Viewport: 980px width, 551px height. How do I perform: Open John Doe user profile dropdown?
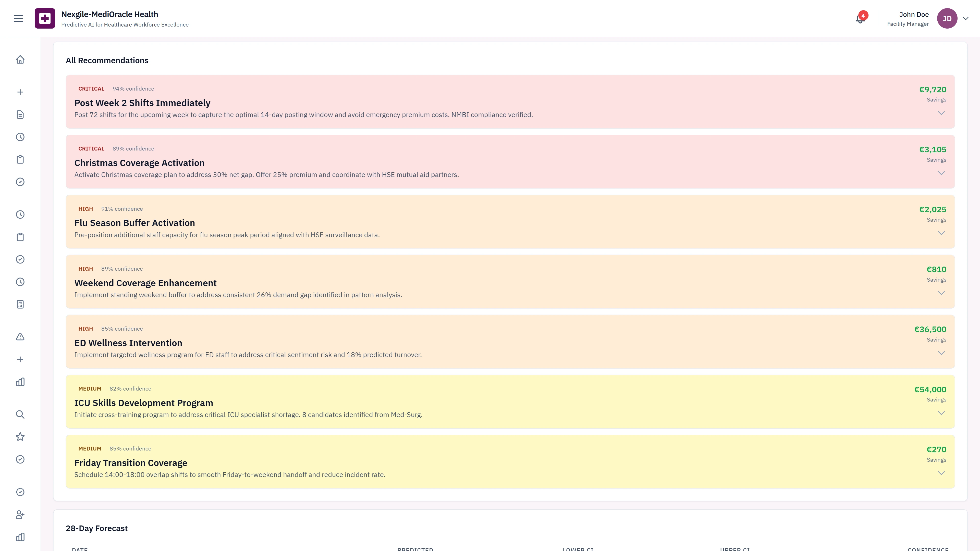[x=965, y=18]
